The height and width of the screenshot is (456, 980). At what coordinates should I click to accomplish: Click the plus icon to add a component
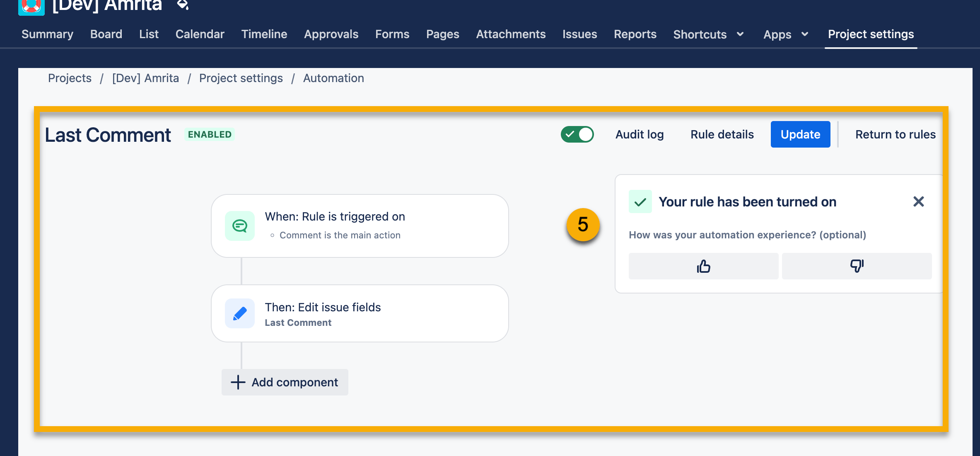click(238, 382)
